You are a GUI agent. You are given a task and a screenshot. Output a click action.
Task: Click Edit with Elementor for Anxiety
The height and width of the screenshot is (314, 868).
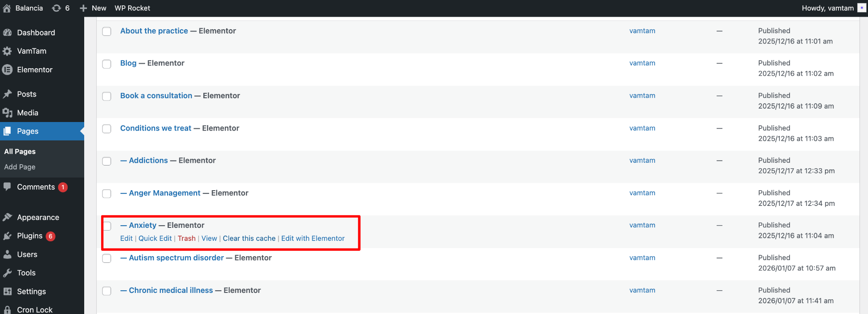coord(313,238)
